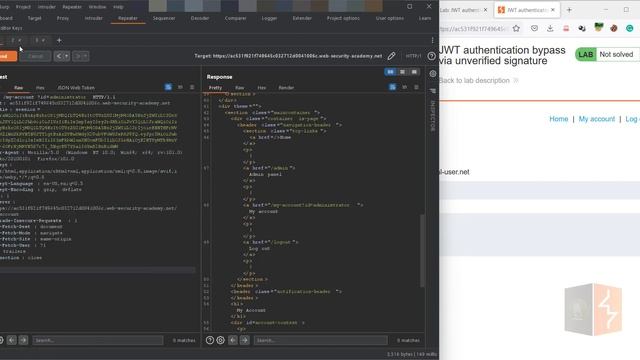Open response search settings gear
Screen dimensions: 640x360
click(x=220, y=340)
